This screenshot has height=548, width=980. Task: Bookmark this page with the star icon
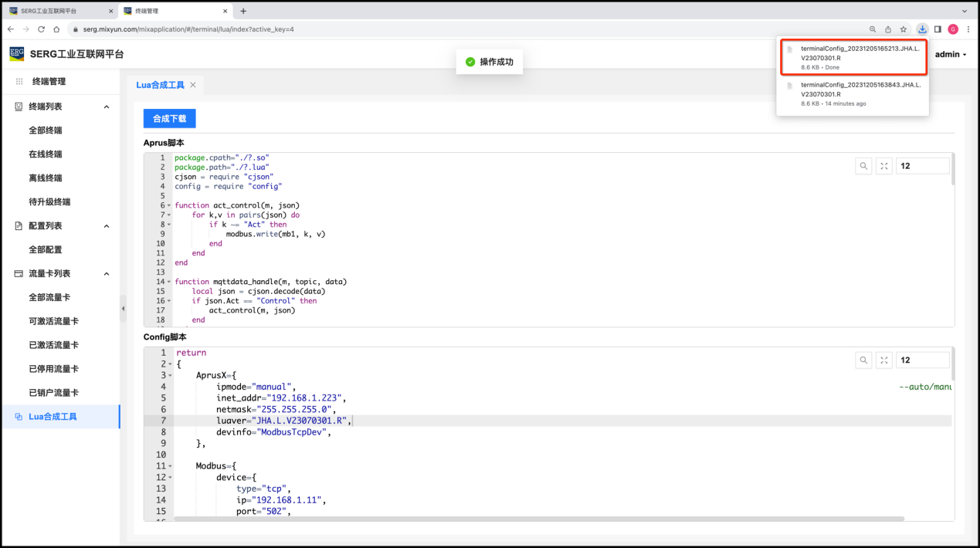coord(903,29)
